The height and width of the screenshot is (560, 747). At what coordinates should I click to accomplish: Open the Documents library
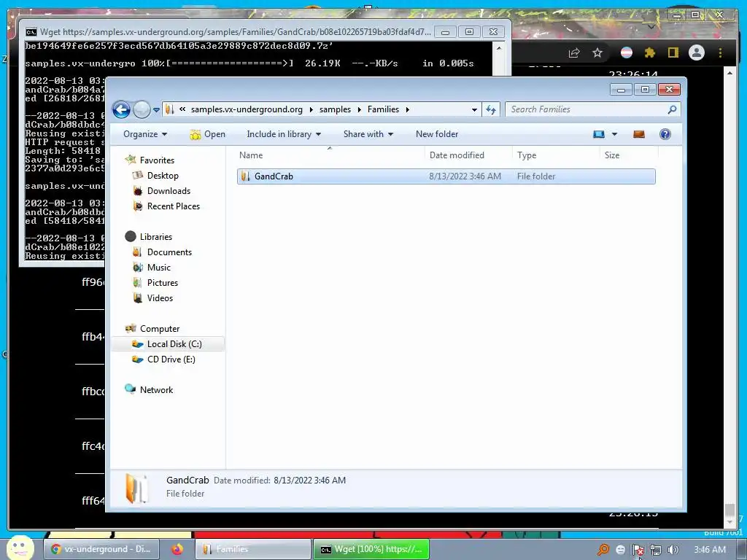(169, 252)
